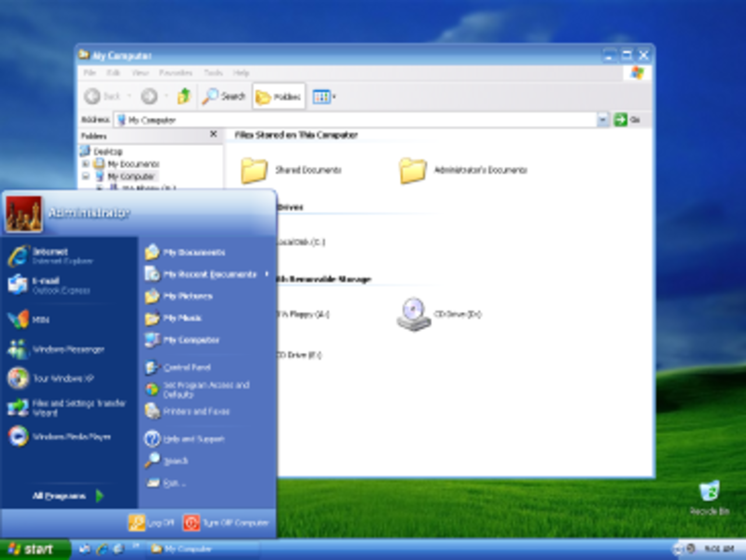Open the Forward history dropdown arrow
Screen dimensions: 746x560
tap(166, 96)
